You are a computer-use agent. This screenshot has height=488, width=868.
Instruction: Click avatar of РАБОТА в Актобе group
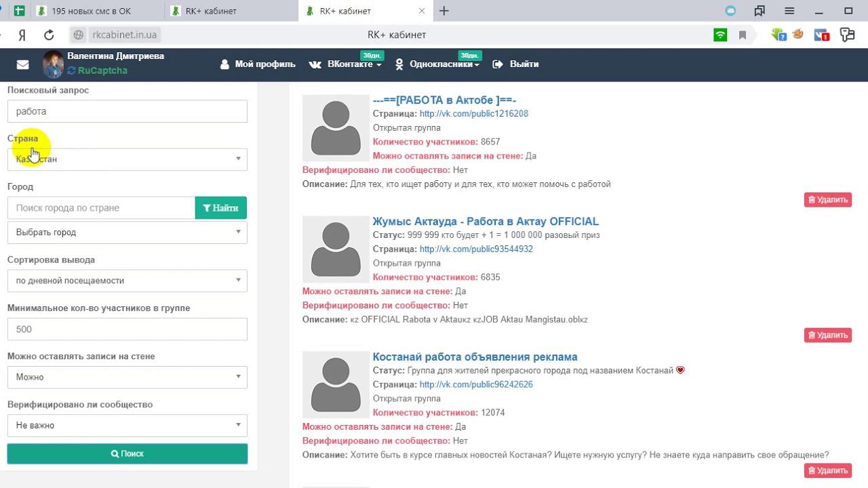(336, 128)
